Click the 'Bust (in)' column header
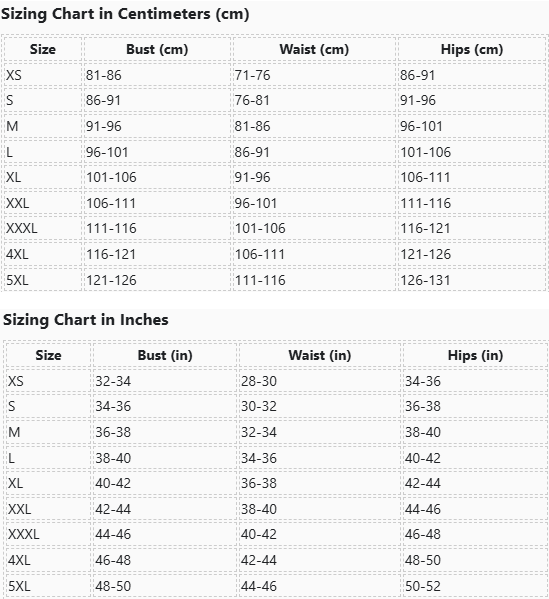This screenshot has width=549, height=599. point(165,355)
